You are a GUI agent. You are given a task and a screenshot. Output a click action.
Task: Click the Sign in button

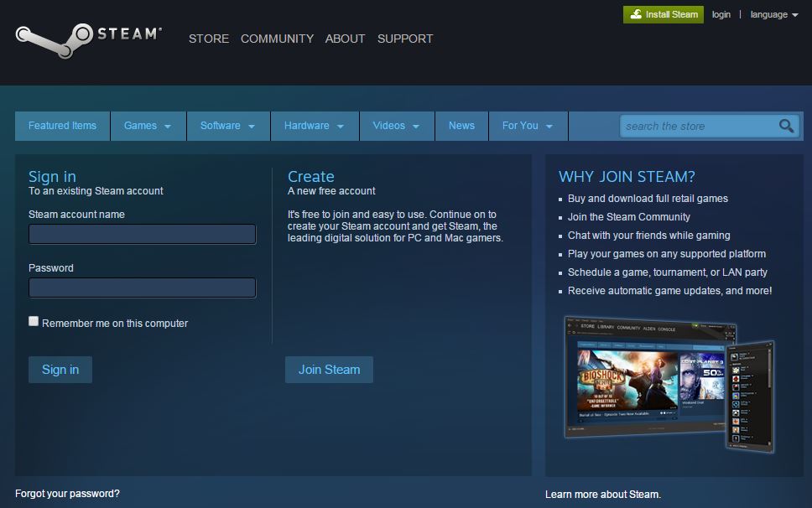click(x=60, y=370)
